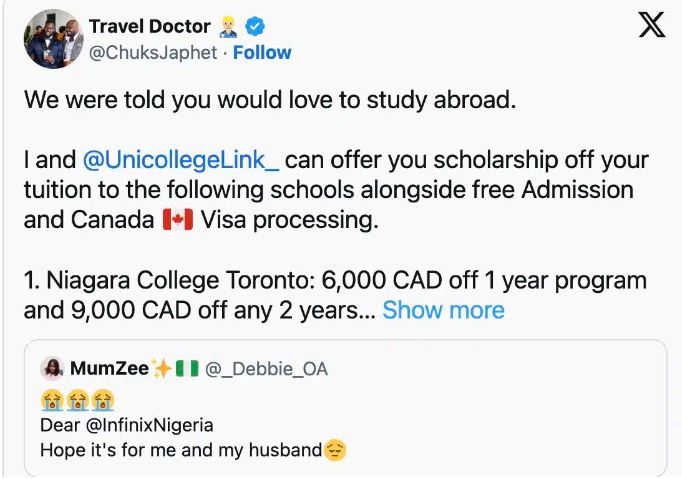
Task: Click the @_Debbie_OA handle
Action: click(x=266, y=369)
